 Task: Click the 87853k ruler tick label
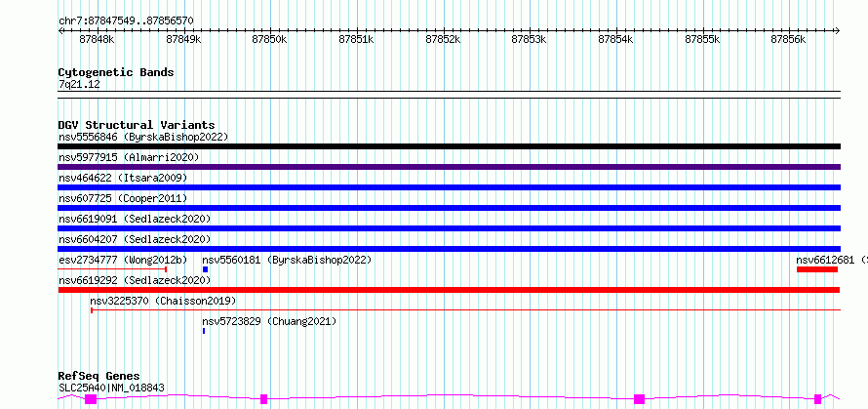pyautogui.click(x=530, y=39)
